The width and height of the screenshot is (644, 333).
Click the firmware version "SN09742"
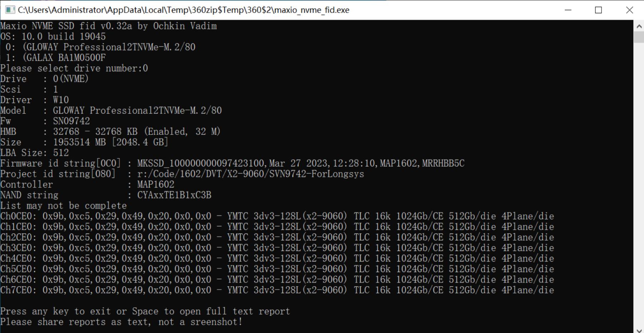tap(71, 121)
